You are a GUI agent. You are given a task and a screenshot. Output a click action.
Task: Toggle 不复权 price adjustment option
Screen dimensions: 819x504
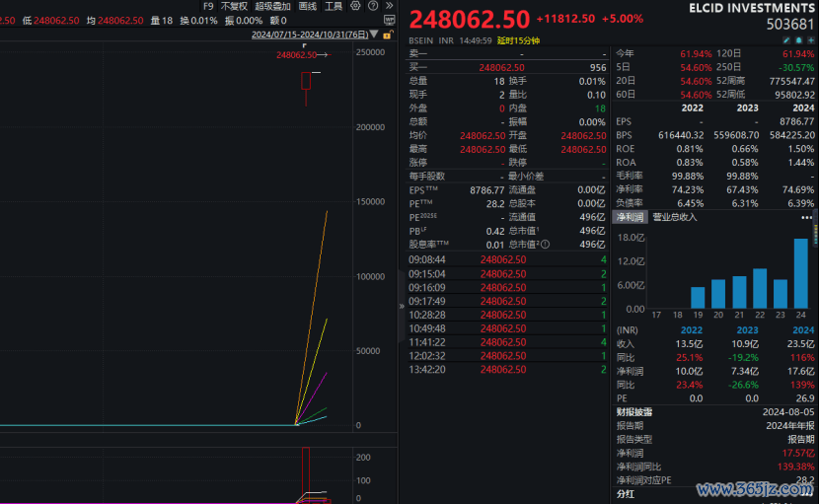click(x=234, y=6)
